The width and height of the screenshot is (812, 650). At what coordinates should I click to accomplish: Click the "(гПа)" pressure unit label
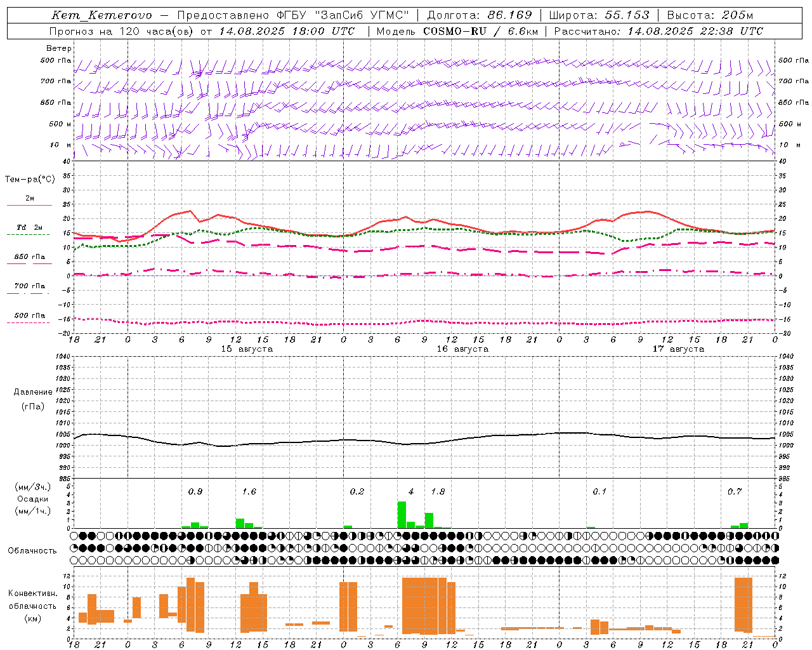[x=33, y=407]
